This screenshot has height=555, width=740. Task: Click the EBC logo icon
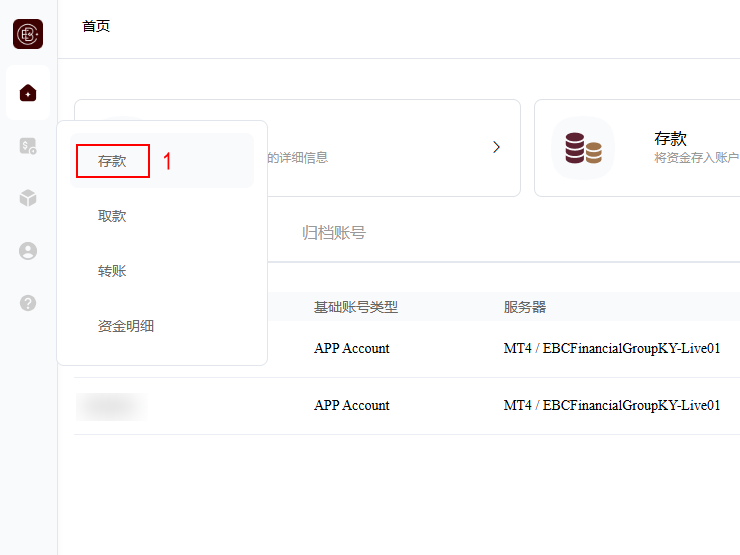[28, 34]
